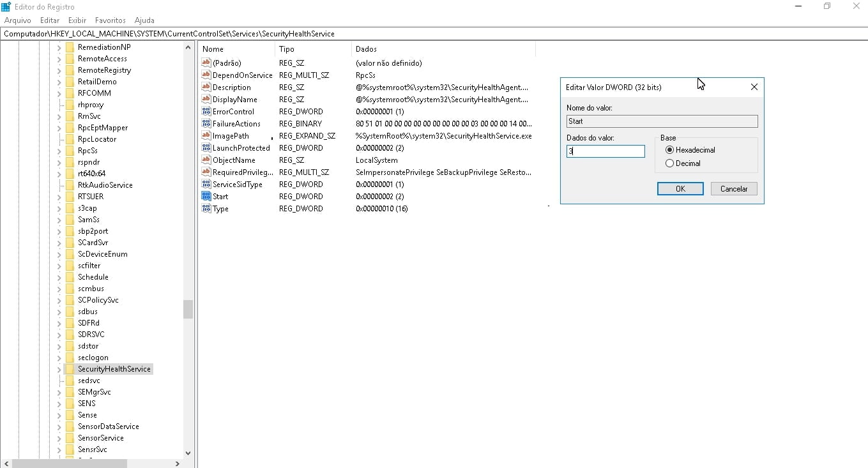Click the registry path address bar
Viewport: 868px width, 468px height.
(x=434, y=34)
